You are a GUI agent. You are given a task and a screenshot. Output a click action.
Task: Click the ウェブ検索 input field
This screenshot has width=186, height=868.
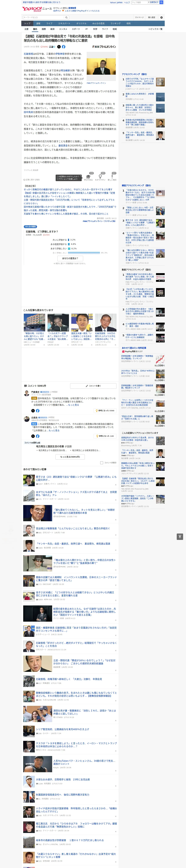tap(139, 2)
